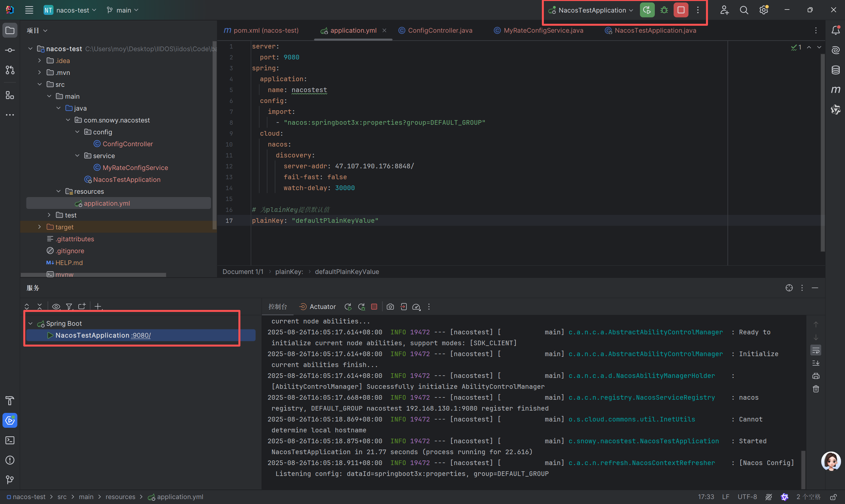Open the Database tool window icon
The width and height of the screenshot is (845, 504).
point(835,70)
